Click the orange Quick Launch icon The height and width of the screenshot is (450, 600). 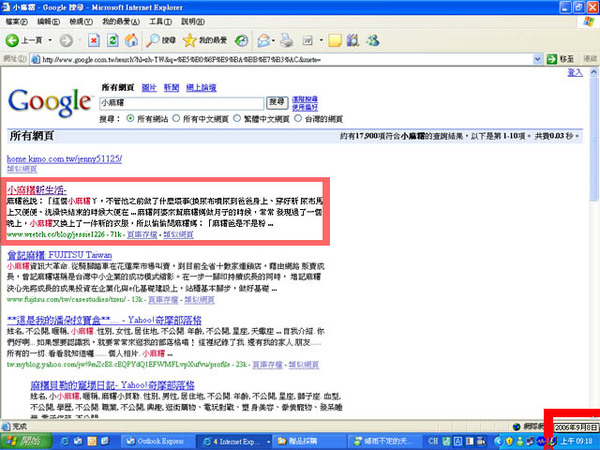point(92,441)
